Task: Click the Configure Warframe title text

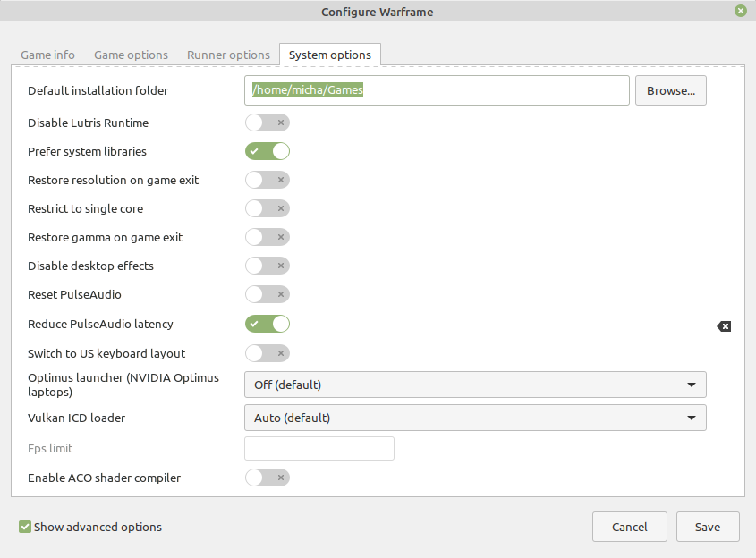Action: 378,12
